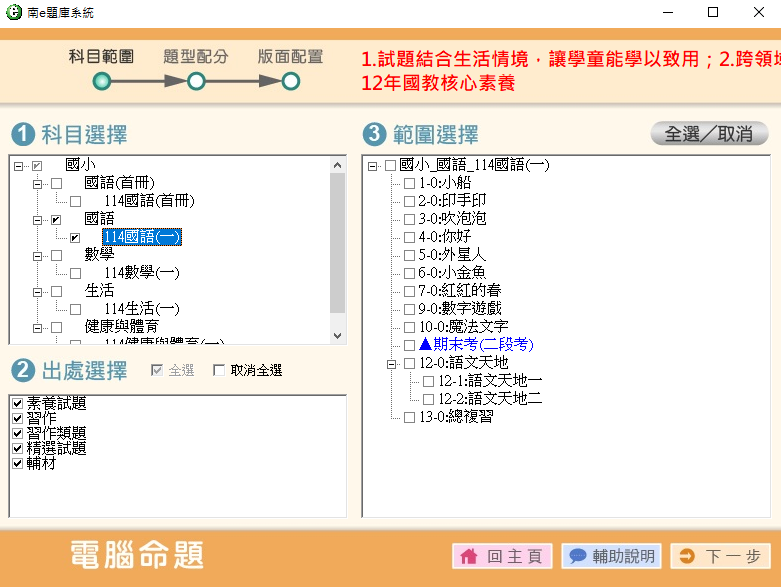The width and height of the screenshot is (781, 587).
Task: Check the 精選試題 source checkbox
Action: tap(17, 449)
